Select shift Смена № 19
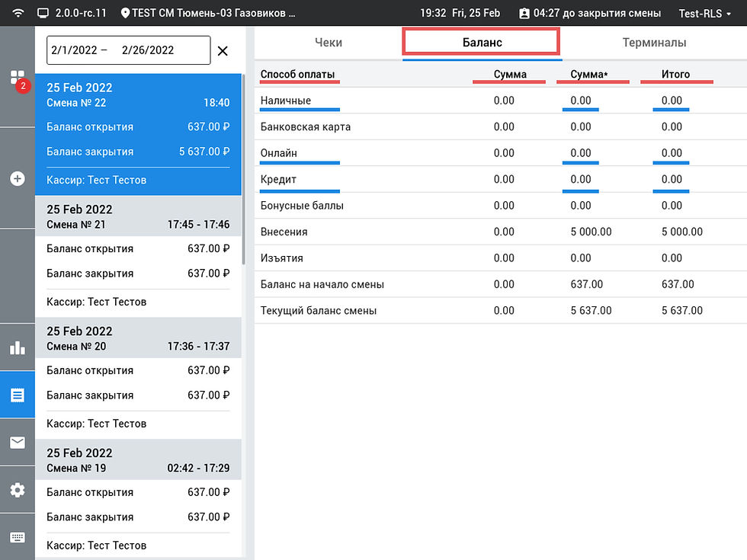Viewport: 747px width, 560px height. pyautogui.click(x=138, y=500)
